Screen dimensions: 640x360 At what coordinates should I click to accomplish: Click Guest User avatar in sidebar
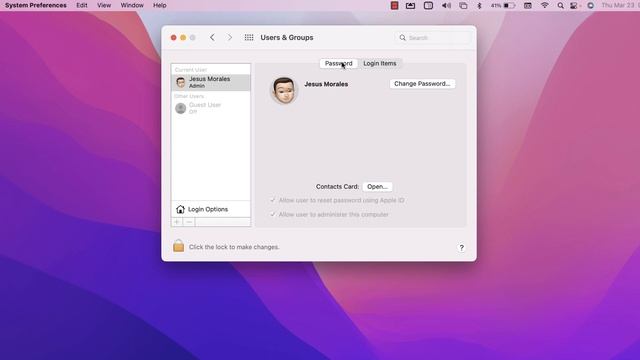180,108
